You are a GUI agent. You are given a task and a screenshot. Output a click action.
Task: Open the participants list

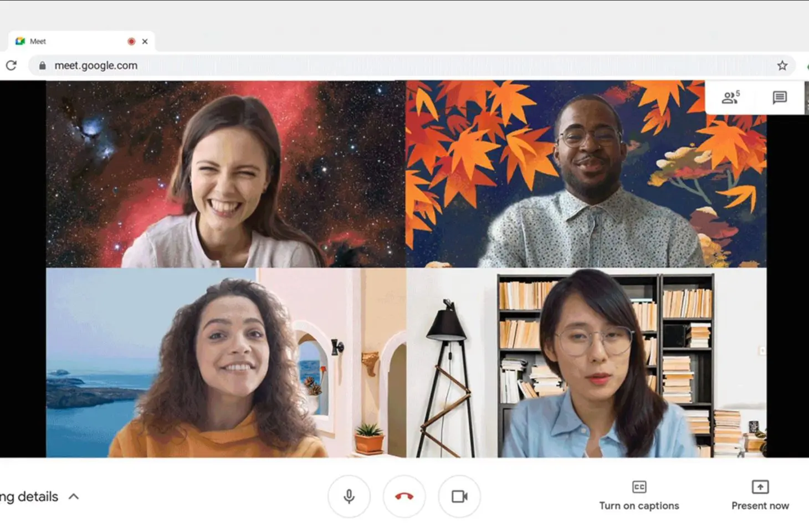coord(731,97)
